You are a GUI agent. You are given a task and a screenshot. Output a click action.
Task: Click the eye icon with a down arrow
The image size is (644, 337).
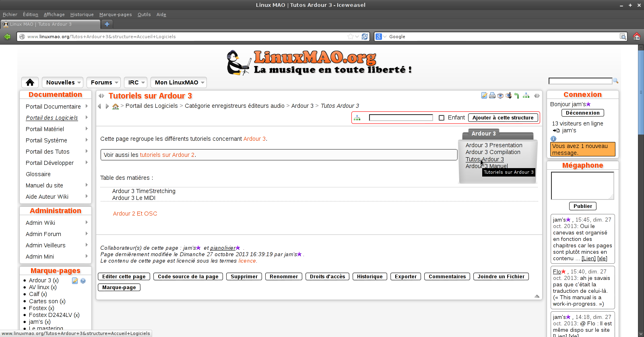tap(509, 96)
